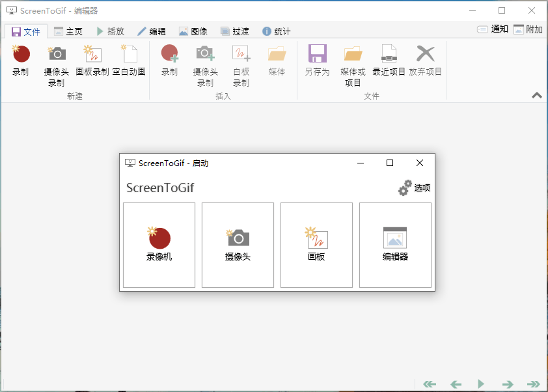The image size is (548, 392).
Task: Launch 画板 from the startup window
Action: click(x=316, y=245)
